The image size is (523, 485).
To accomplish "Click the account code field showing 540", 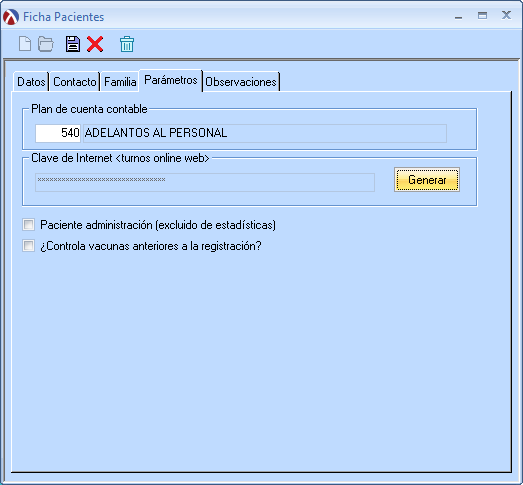I will (58, 133).
